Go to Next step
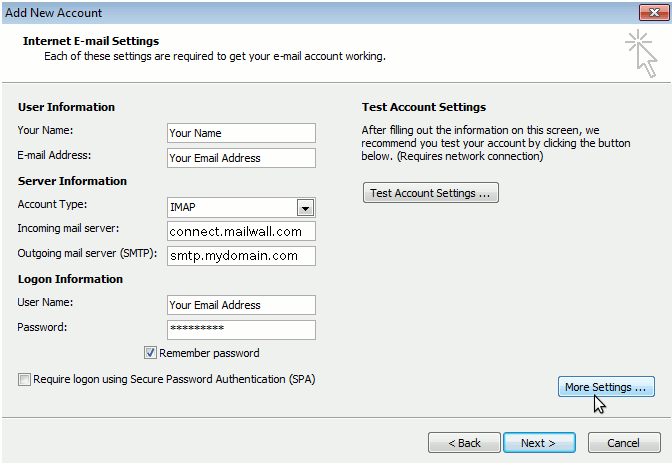This screenshot has width=672, height=465. pyautogui.click(x=539, y=442)
